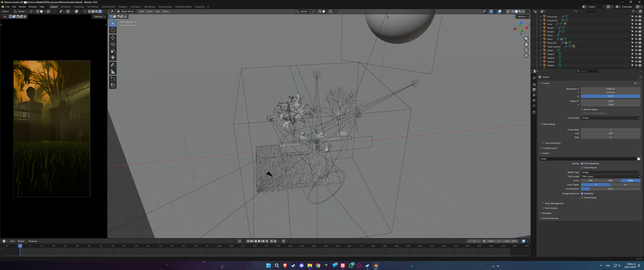Switch to the Shading workspace tab
This screenshot has width=644, height=270.
point(122,7)
